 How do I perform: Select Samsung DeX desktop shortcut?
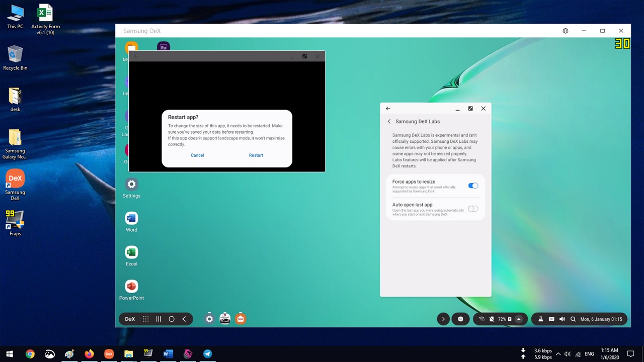tap(15, 185)
